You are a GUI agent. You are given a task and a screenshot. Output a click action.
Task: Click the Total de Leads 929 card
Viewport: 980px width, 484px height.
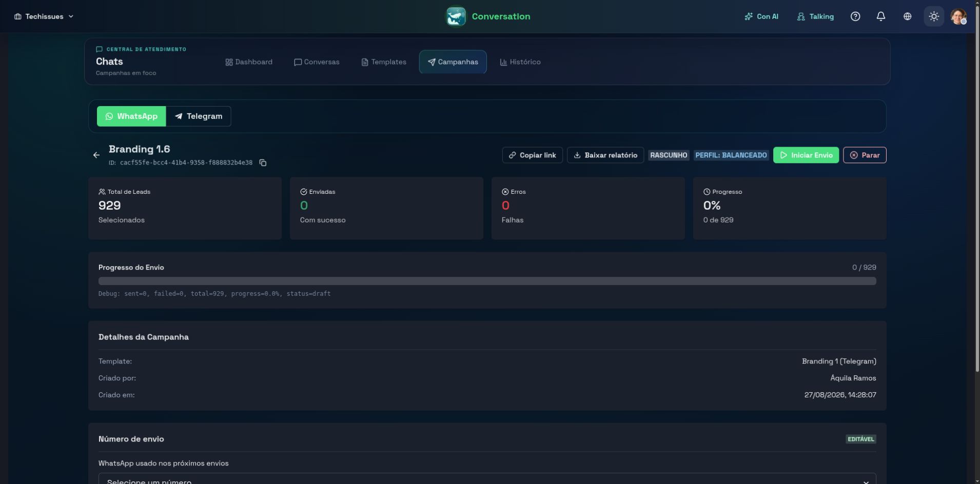point(185,208)
